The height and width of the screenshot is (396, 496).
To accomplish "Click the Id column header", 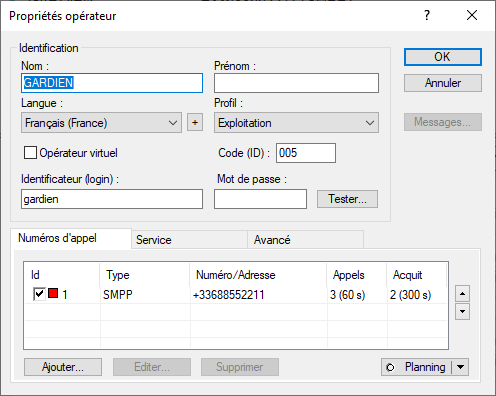I will (x=62, y=275).
